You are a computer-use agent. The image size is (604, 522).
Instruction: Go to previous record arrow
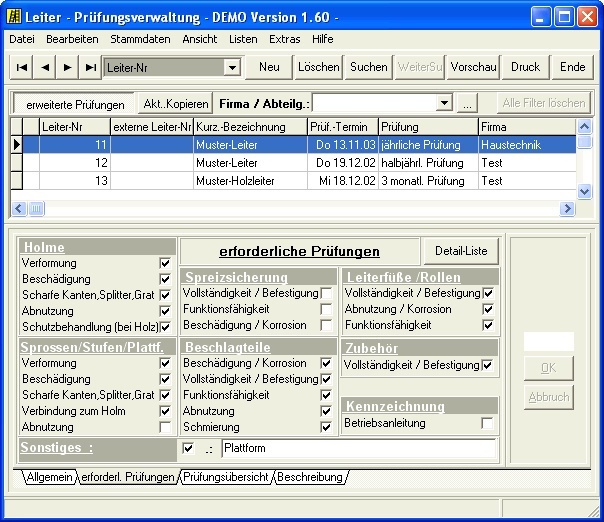click(x=44, y=67)
